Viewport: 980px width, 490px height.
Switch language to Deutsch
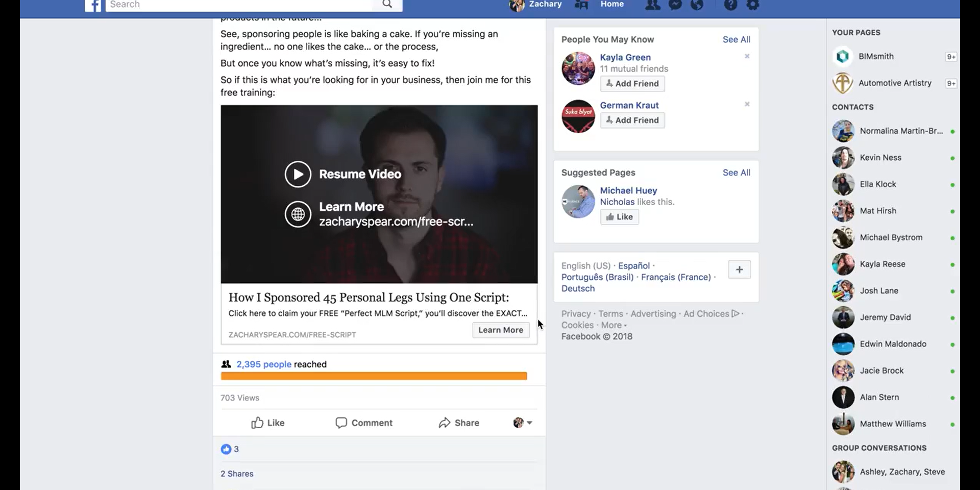pyautogui.click(x=578, y=288)
